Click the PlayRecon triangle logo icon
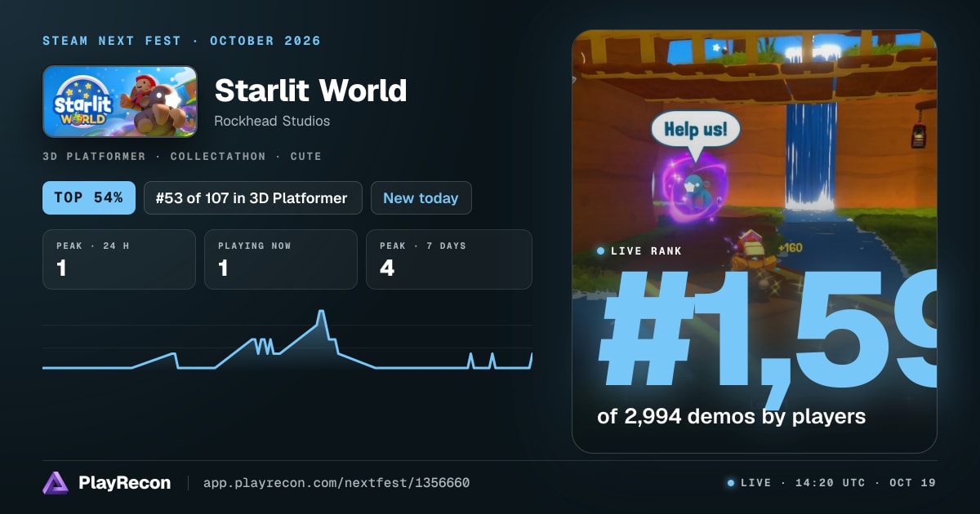 [x=56, y=483]
